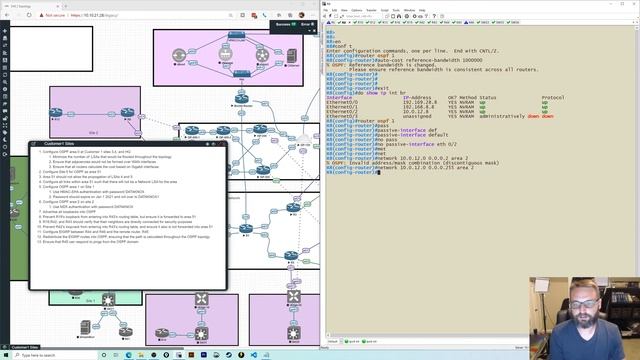Click the browser address bar URL
640x360 pixels.
(x=94, y=15)
